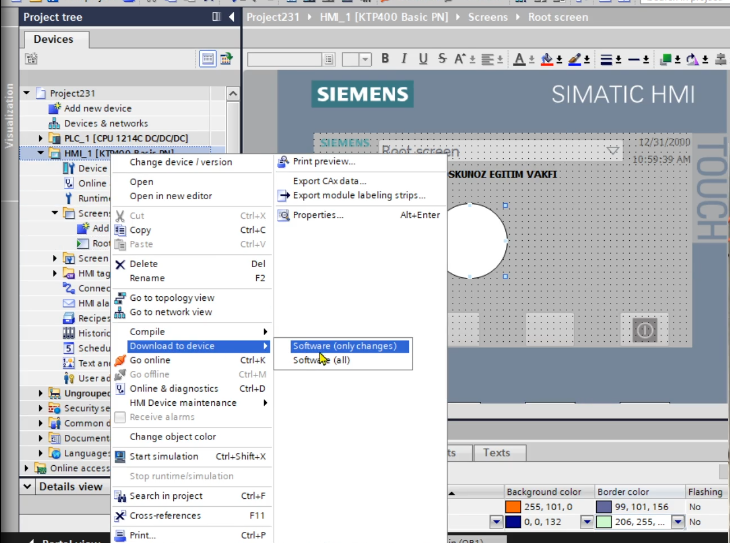The image size is (730, 543).
Task: Switch to the Texts tab
Action: coord(496,453)
